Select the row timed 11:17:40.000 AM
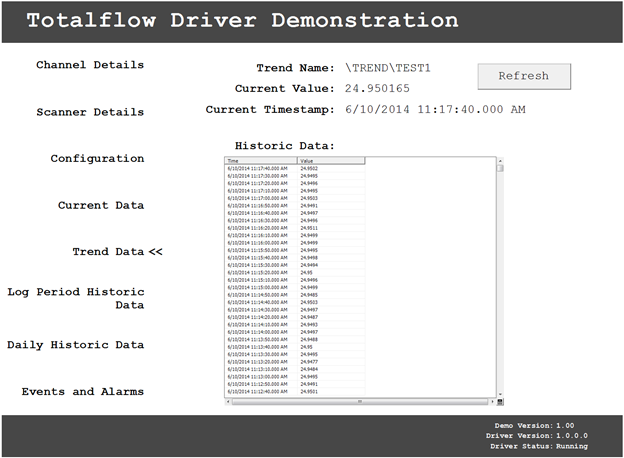624x458 pixels. [x=295, y=168]
